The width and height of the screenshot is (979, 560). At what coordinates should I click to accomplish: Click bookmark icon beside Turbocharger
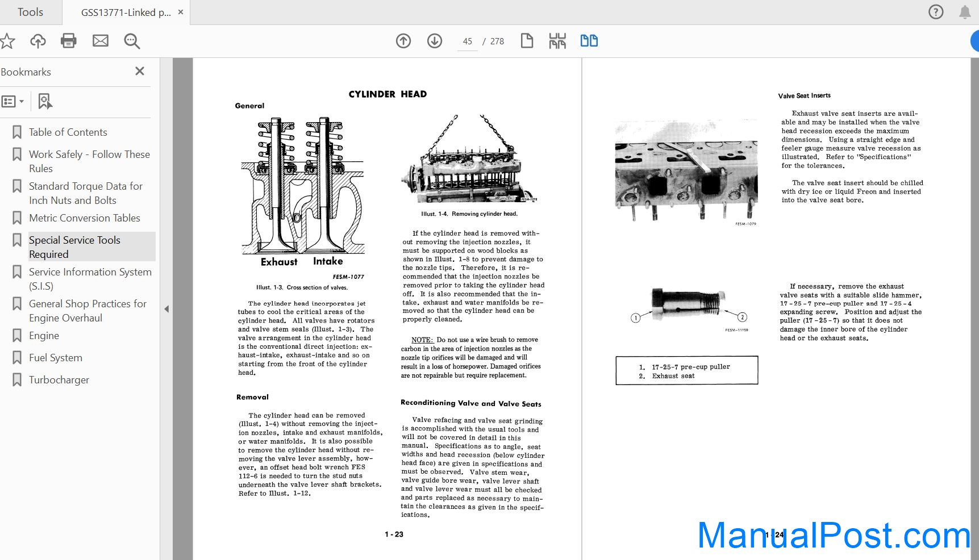[x=17, y=380]
